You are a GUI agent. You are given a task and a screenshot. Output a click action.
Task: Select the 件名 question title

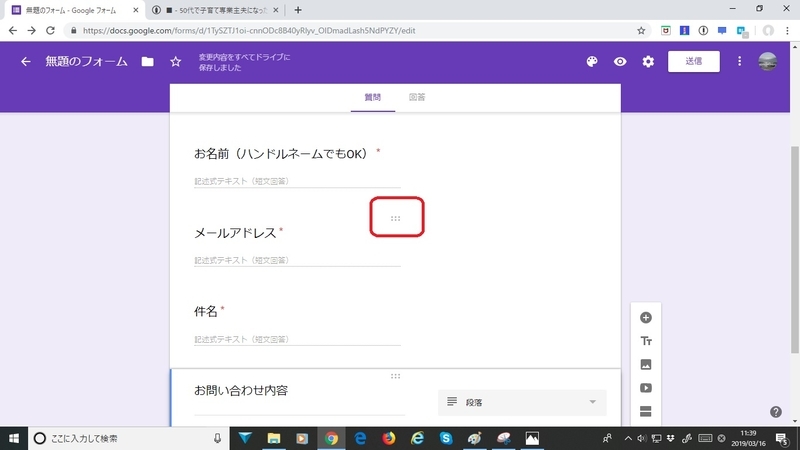click(x=206, y=311)
